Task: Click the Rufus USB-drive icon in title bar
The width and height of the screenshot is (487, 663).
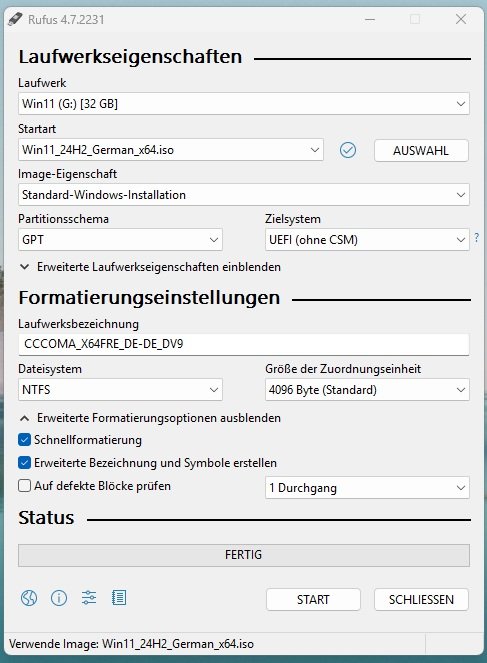Action: coord(15,19)
